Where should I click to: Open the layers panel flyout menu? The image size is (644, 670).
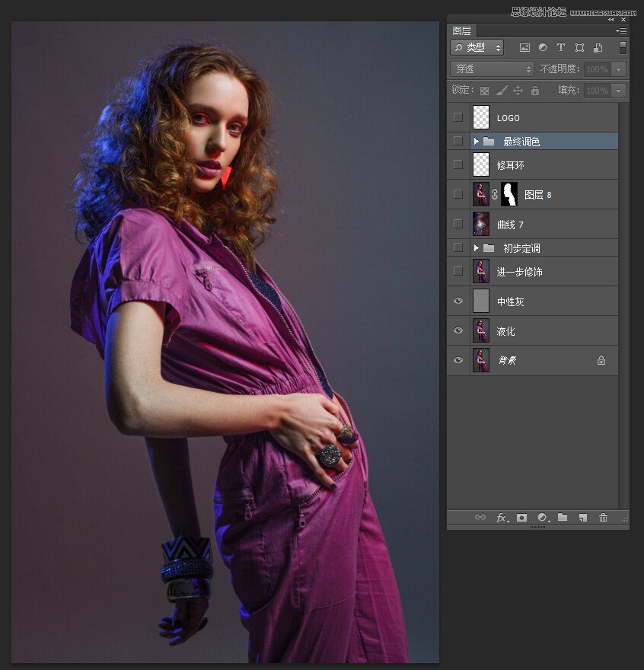tap(621, 31)
